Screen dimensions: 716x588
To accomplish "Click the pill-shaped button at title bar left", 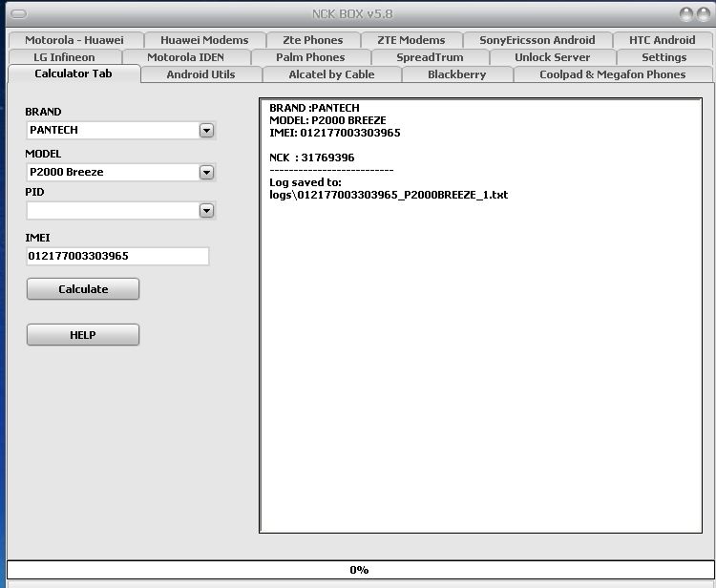I will [18, 13].
